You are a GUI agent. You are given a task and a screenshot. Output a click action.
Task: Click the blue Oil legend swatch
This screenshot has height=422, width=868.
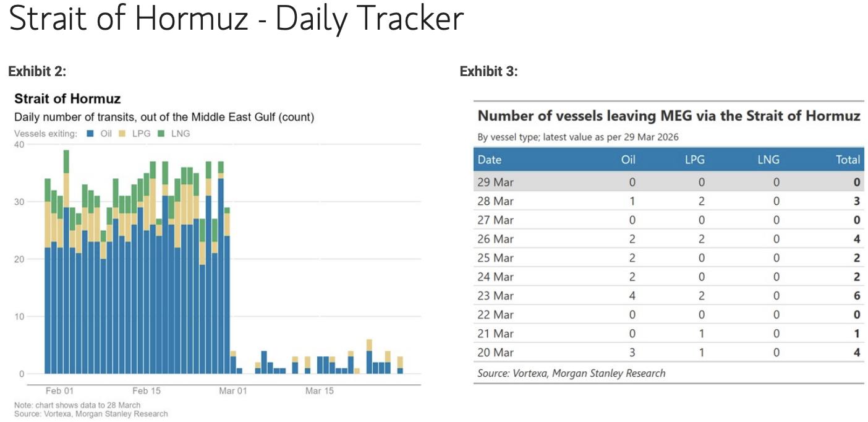click(90, 134)
